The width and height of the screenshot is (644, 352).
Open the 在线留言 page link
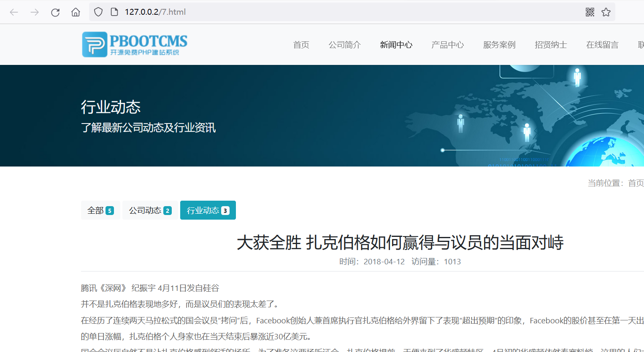(x=602, y=44)
